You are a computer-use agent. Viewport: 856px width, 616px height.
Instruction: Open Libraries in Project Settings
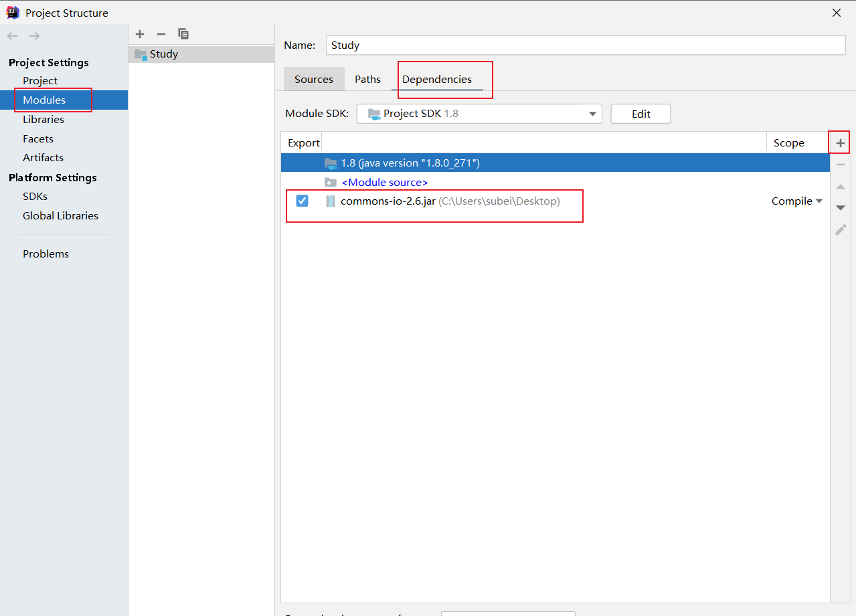[44, 119]
